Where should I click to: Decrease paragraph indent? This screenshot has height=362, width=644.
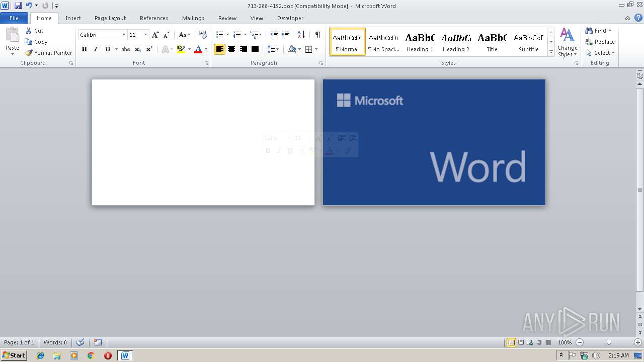[274, 35]
